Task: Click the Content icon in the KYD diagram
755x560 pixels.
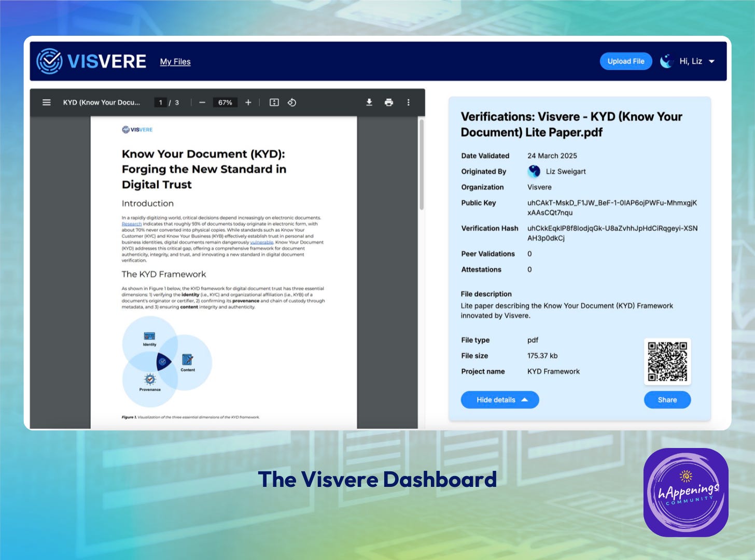Action: point(188,359)
